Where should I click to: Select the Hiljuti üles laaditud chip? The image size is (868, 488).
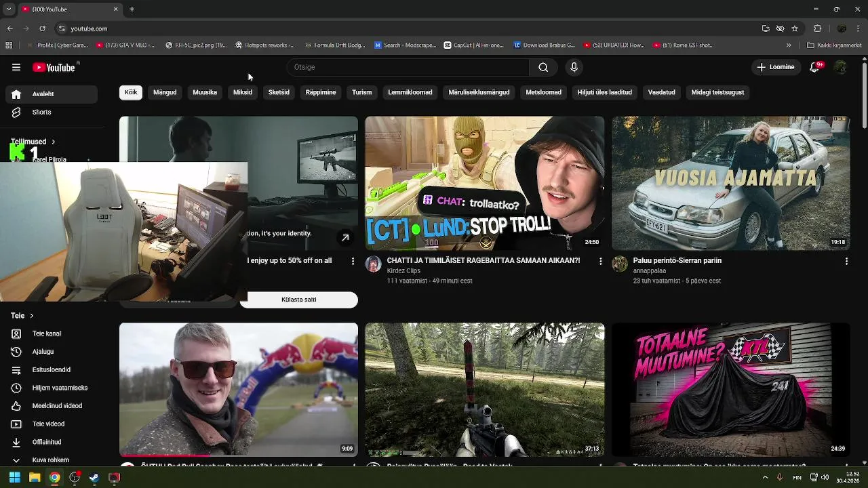coord(605,92)
